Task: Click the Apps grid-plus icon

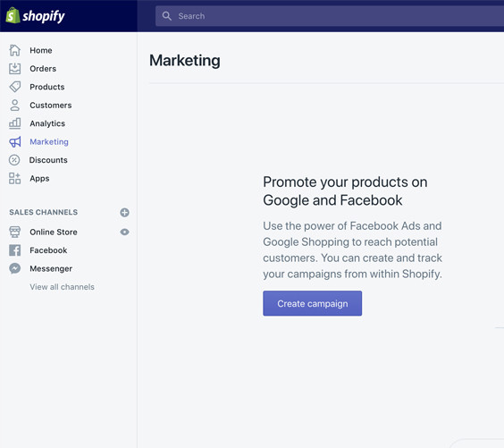Action: [x=15, y=178]
